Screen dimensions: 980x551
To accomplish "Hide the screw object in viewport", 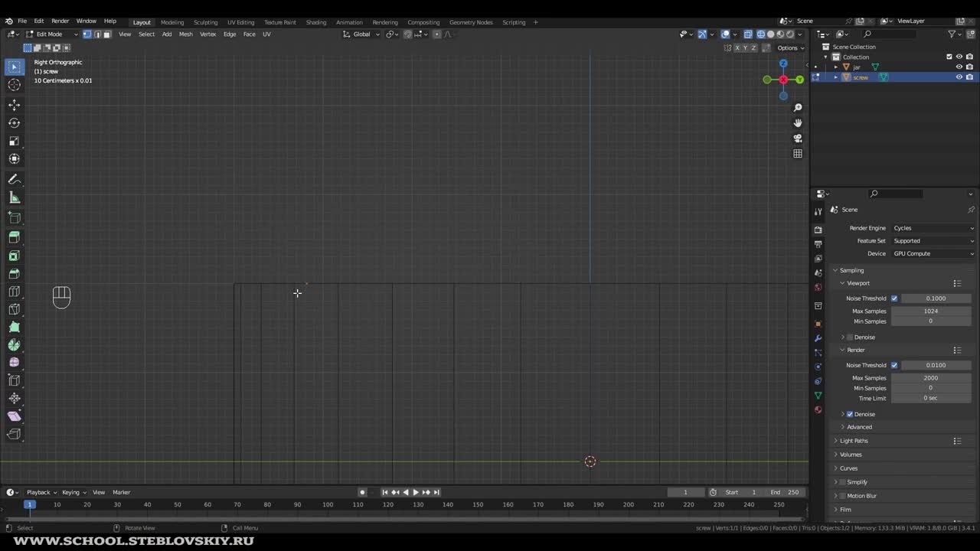I will 959,77.
